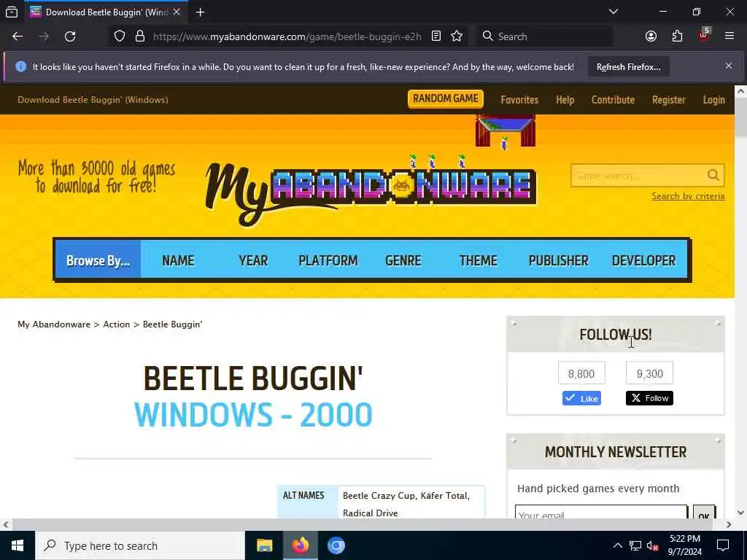
Task: Open the Firefox hamburger menu
Action: point(729,36)
